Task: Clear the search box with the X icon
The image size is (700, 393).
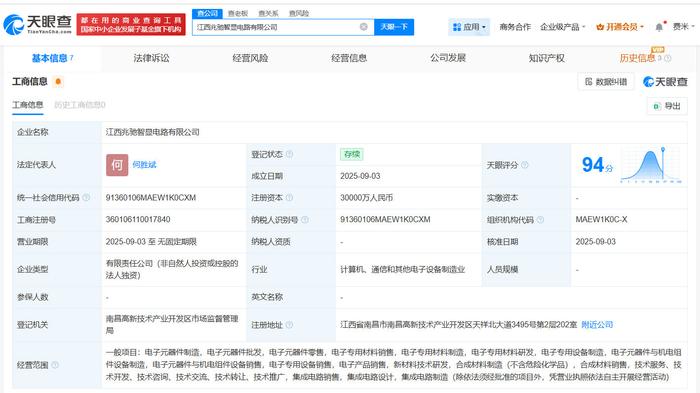Action: click(x=363, y=27)
